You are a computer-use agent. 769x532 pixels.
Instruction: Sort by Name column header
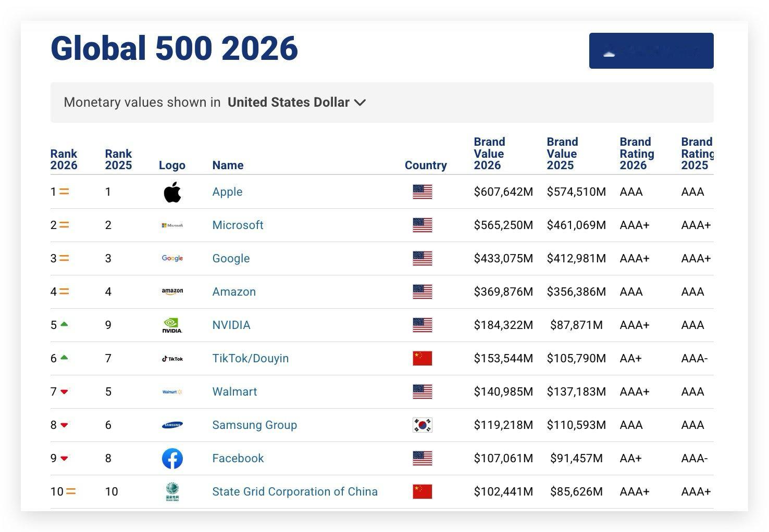point(228,166)
